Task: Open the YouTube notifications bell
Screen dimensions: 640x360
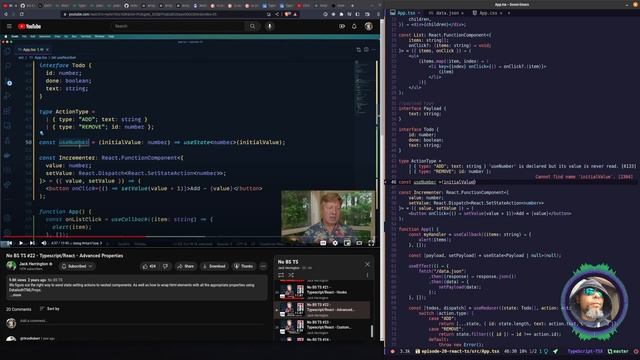Action: [354, 27]
